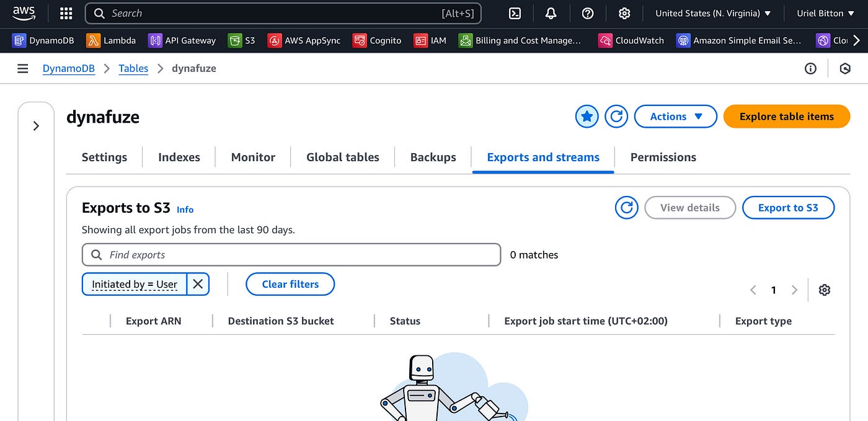Viewport: 868px width, 421px height.
Task: Go to DynamoDB breadcrumb link
Action: [69, 68]
